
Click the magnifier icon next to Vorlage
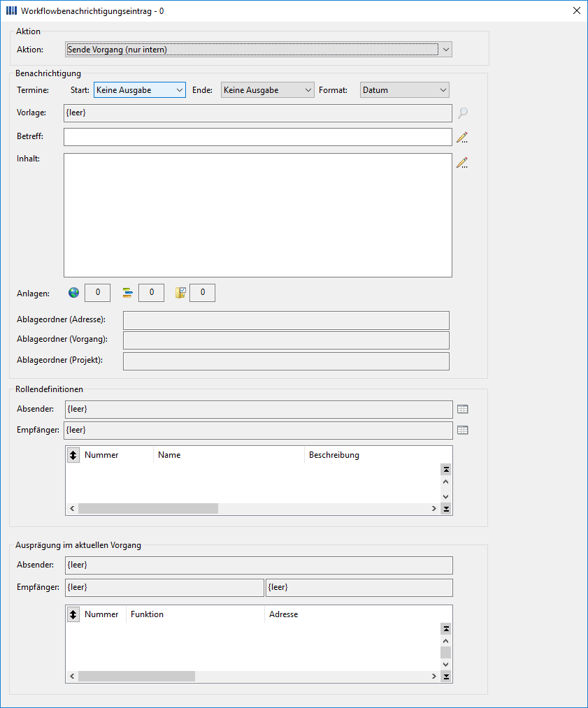tap(462, 113)
